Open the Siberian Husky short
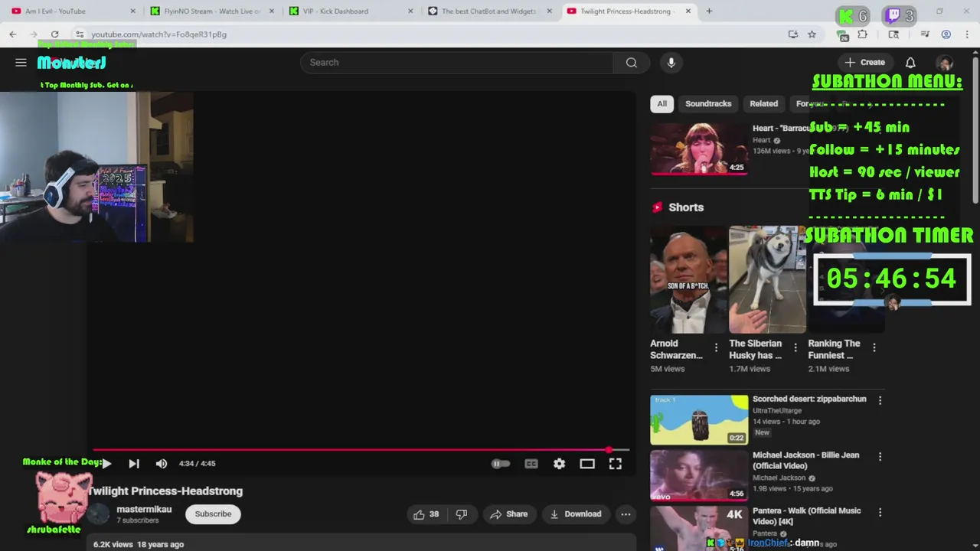The image size is (980, 551). pyautogui.click(x=766, y=279)
